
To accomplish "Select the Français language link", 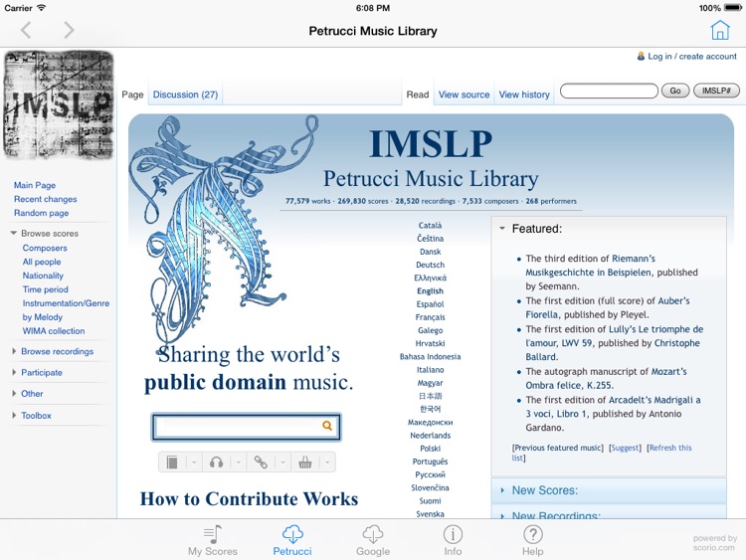I will tap(430, 317).
